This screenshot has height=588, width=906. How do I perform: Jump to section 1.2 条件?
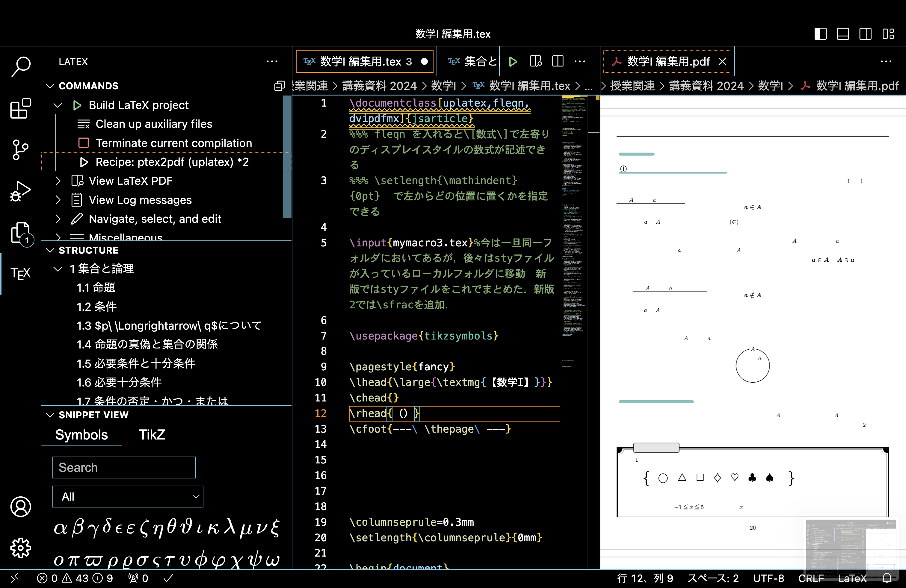[96, 307]
